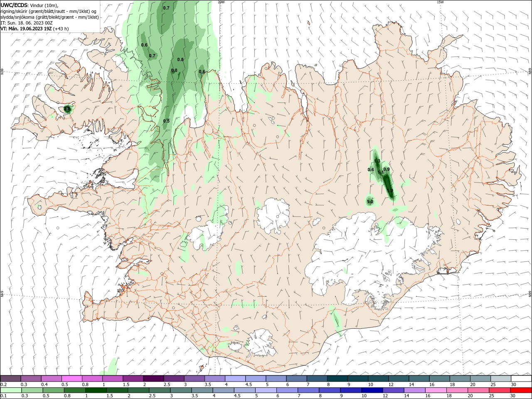Click the 15W longitude label

pyautogui.click(x=440, y=2)
